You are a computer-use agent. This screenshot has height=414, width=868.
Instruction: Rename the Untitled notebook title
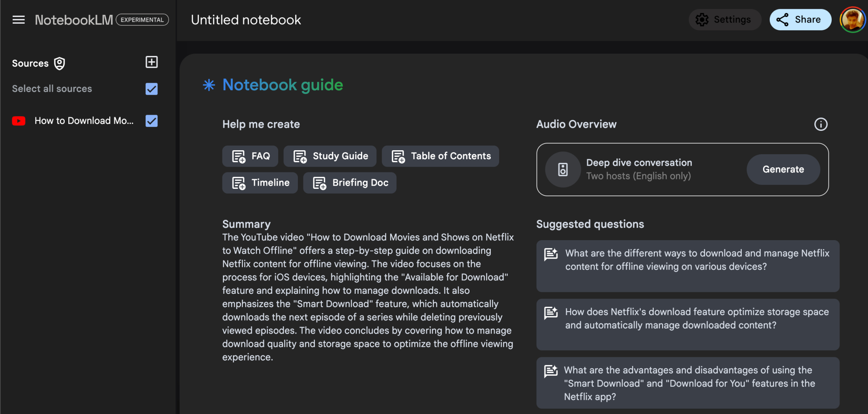point(246,20)
